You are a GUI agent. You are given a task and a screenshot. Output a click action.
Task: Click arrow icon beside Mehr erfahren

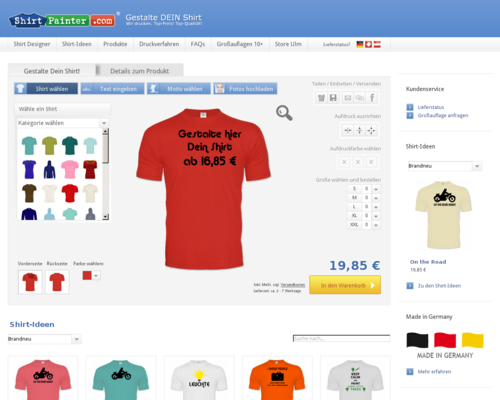pos(410,372)
